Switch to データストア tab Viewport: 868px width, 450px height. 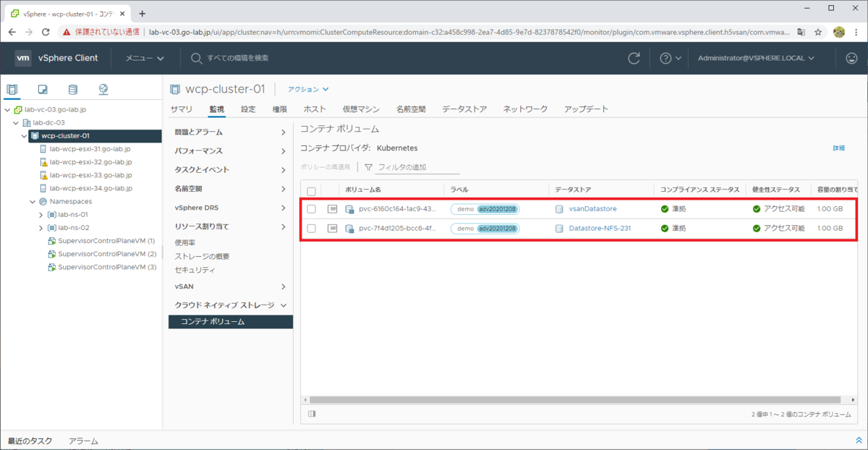coord(464,109)
